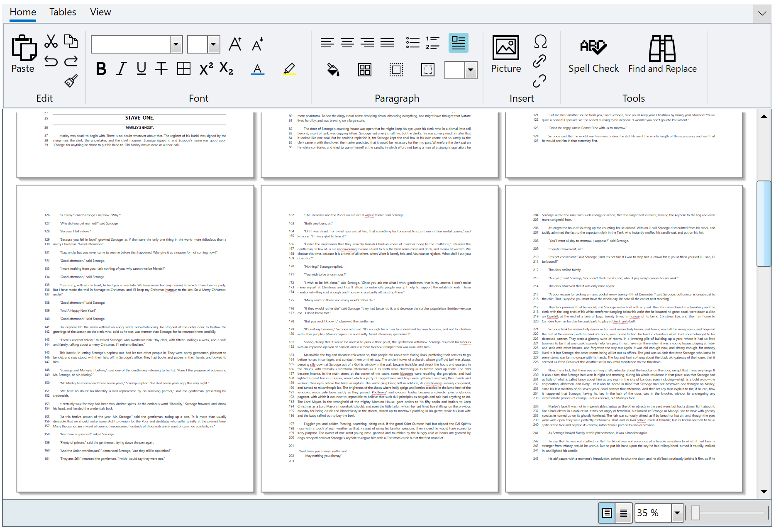776x532 pixels.
Task: Click the font size input box
Action: click(198, 44)
